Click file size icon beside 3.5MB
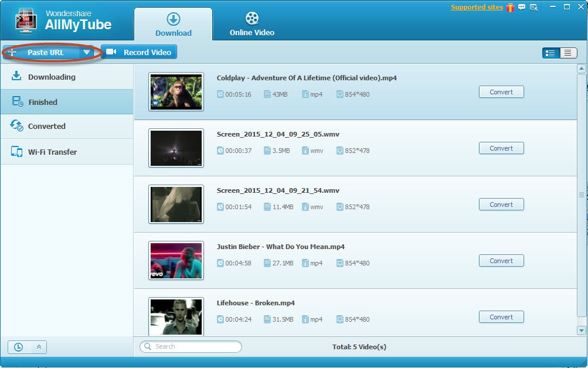The height and width of the screenshot is (368, 588). [x=267, y=150]
